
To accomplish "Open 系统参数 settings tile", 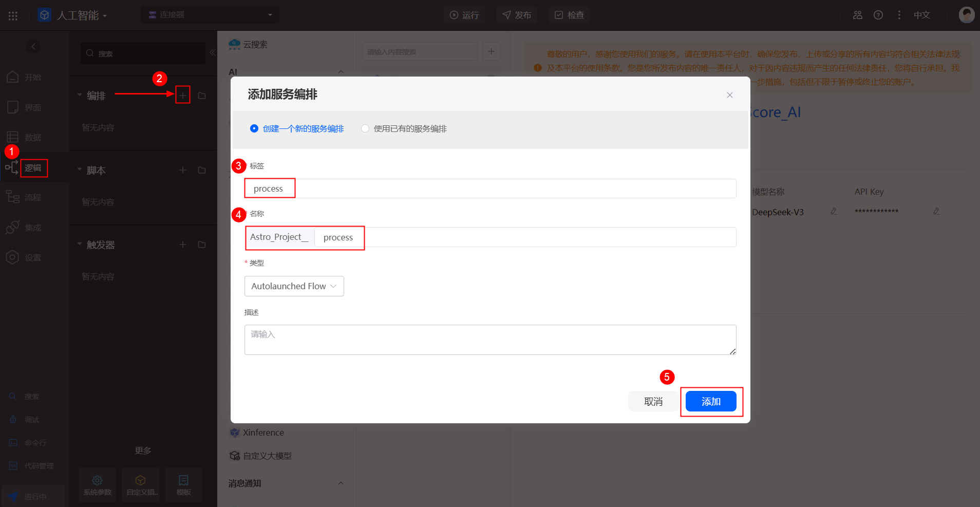I will click(97, 485).
